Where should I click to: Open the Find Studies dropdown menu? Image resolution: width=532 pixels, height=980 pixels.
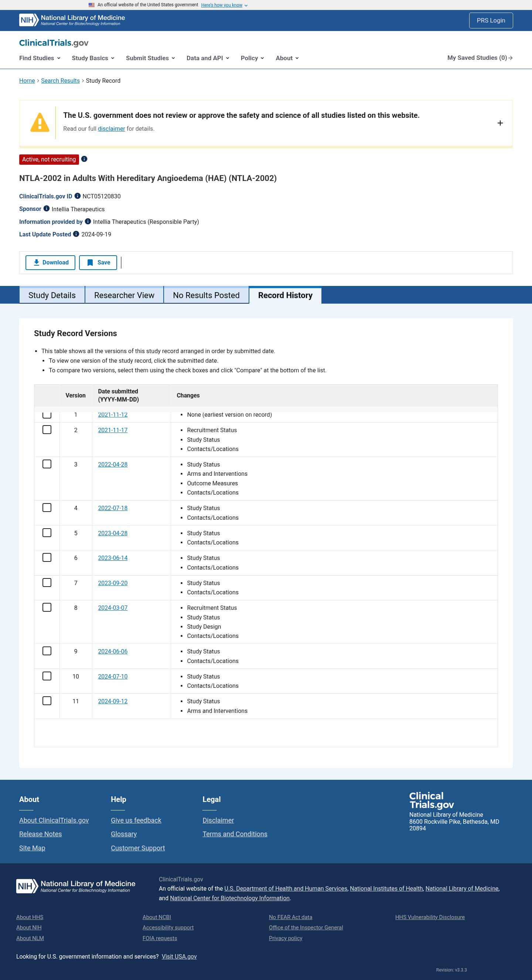(x=40, y=58)
